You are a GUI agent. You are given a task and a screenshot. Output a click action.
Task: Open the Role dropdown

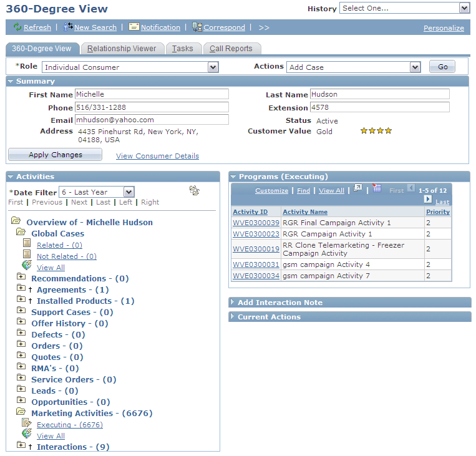pyautogui.click(x=213, y=67)
